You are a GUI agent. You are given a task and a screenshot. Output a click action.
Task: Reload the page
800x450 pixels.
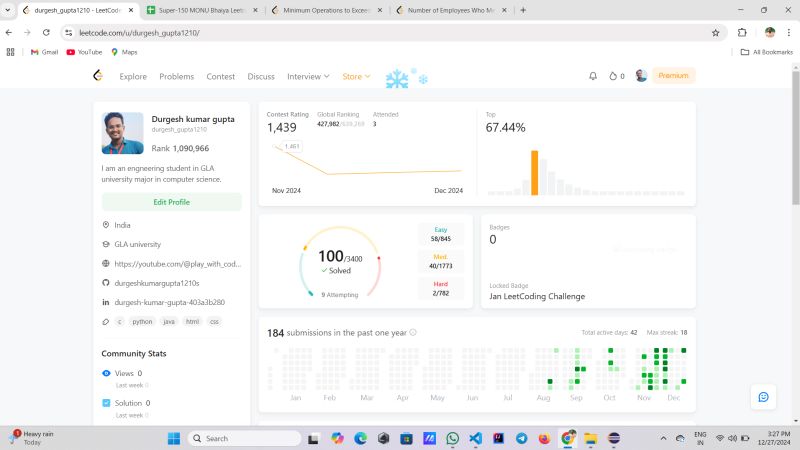[46, 33]
